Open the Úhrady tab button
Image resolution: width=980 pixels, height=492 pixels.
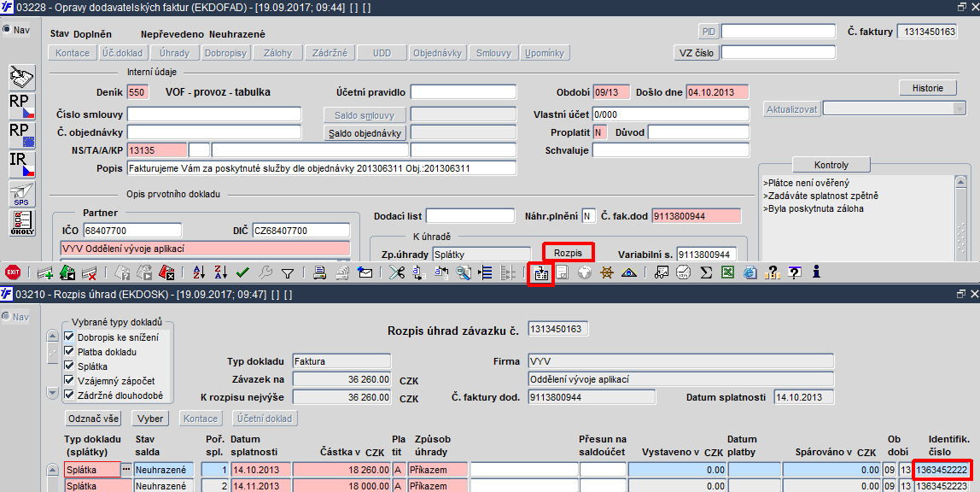(x=174, y=53)
